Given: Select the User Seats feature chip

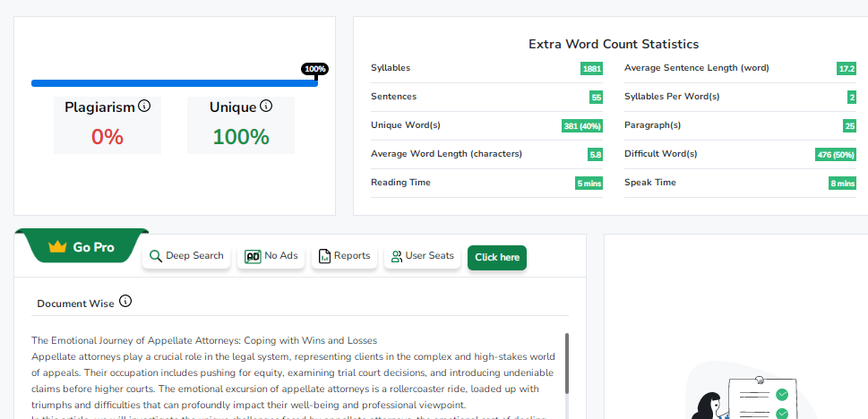Looking at the screenshot, I should pos(423,256).
